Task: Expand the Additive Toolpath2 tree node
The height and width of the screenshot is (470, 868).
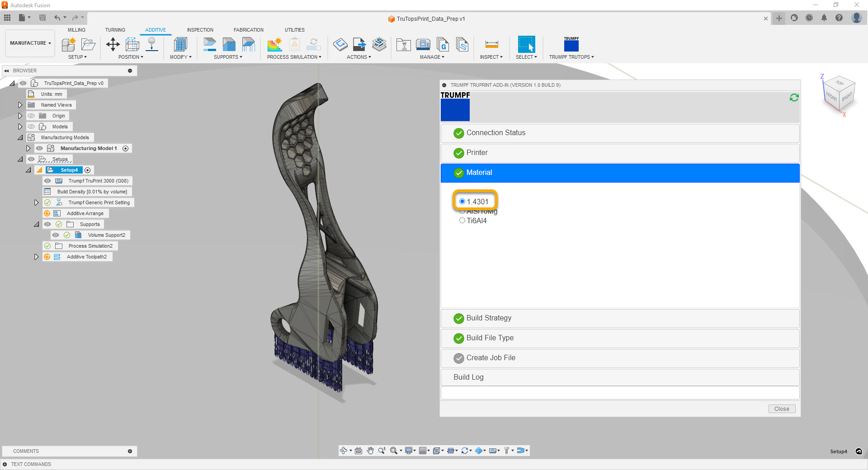Action: (36, 257)
